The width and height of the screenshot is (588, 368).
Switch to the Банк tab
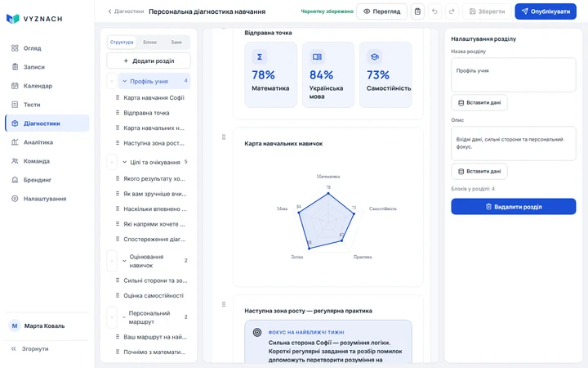(176, 42)
